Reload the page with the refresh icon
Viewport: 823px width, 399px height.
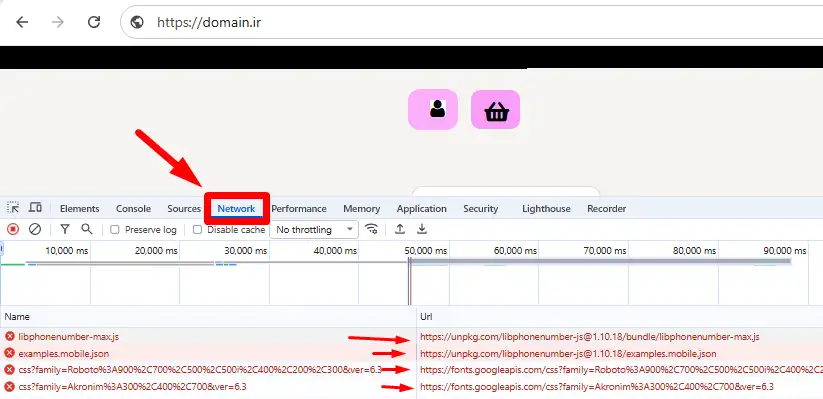click(x=94, y=22)
